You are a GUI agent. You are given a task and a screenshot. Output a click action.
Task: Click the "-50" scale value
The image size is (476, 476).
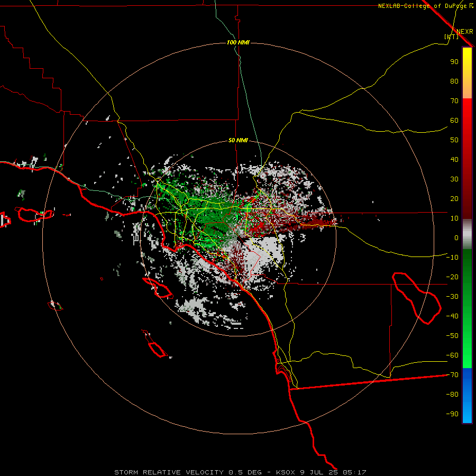[x=452, y=336]
